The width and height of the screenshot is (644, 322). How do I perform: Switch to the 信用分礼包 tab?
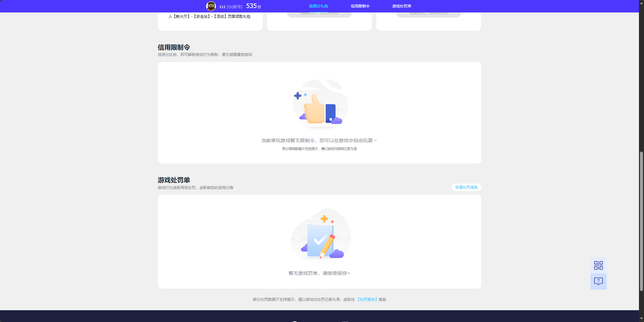tap(318, 6)
